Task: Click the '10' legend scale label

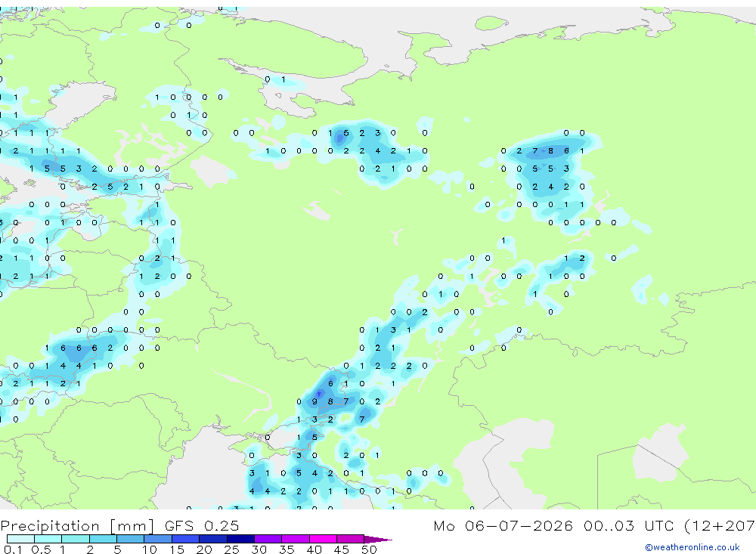Action: pyautogui.click(x=149, y=549)
